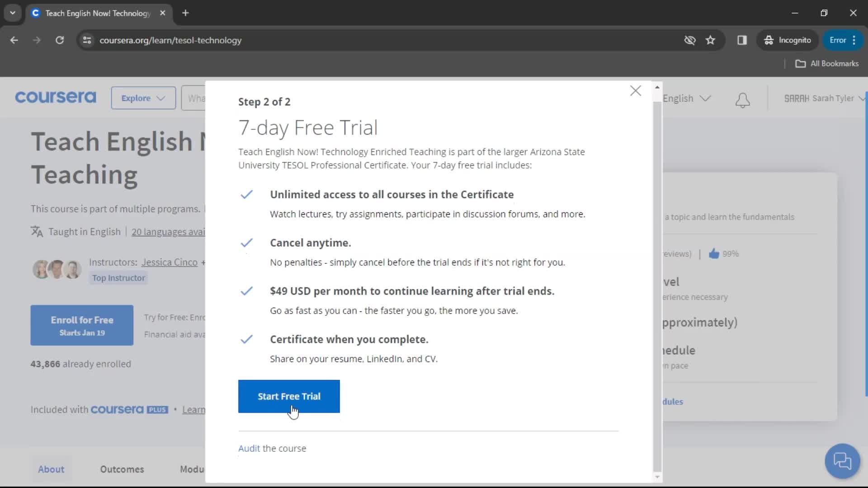Bookmark this page with the star icon
Screen dimensions: 868x488
(x=711, y=40)
